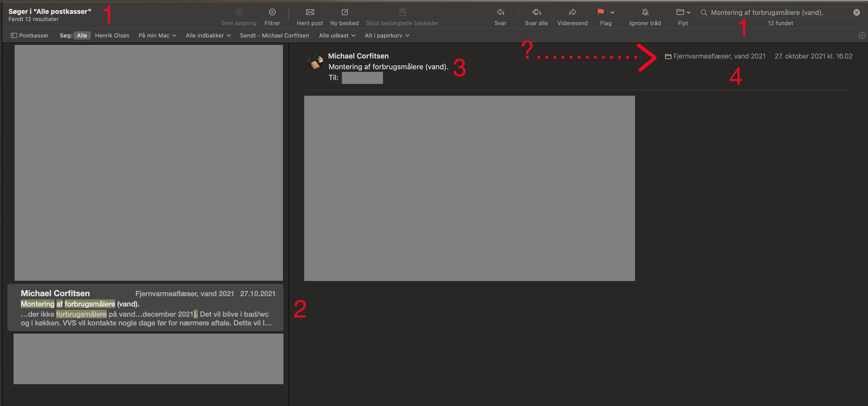Click the Filtrer filter icon
This screenshot has width=868, height=406.
pos(272,13)
